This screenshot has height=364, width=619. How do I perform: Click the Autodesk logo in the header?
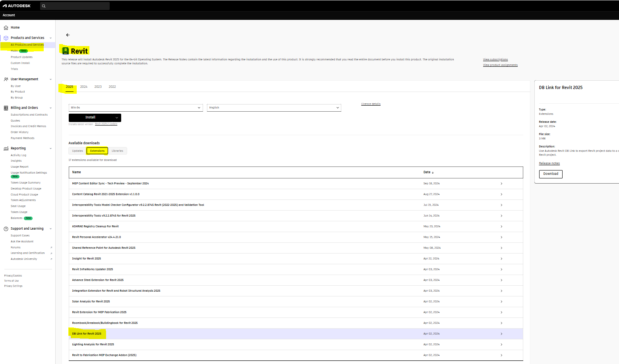click(17, 6)
